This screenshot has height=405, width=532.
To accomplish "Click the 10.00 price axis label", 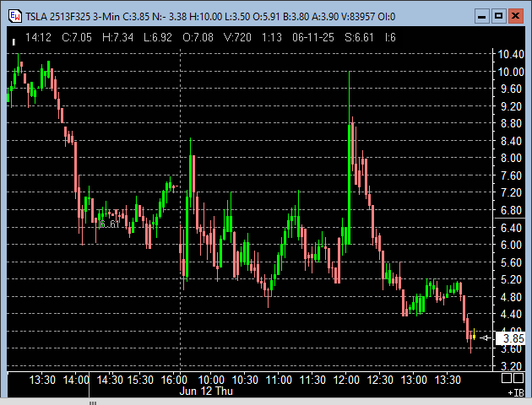I will [511, 72].
